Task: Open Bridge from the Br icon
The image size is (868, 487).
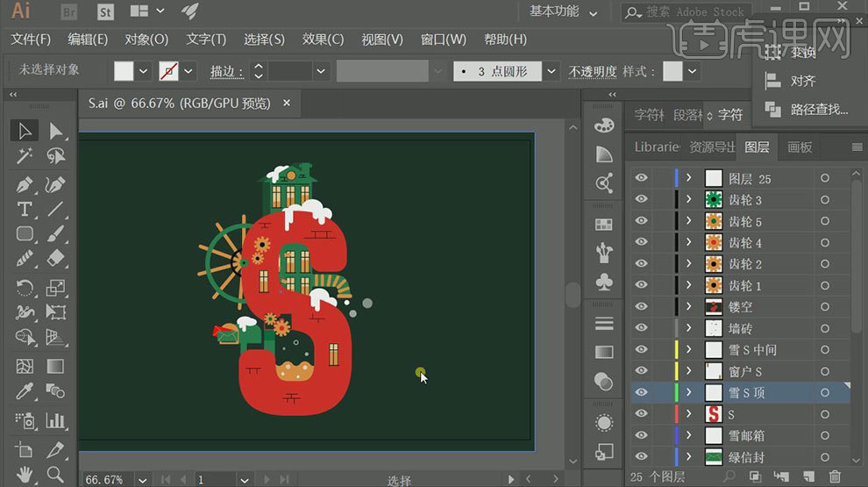Action: point(68,11)
